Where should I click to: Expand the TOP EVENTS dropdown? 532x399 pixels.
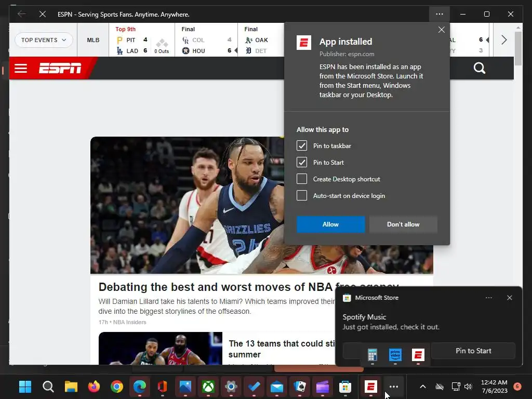(x=44, y=40)
